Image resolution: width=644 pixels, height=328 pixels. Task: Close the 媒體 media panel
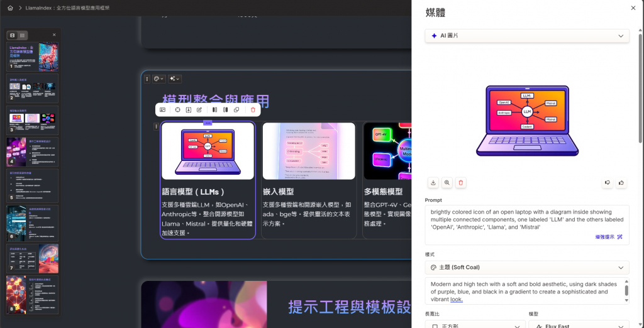coord(633,8)
